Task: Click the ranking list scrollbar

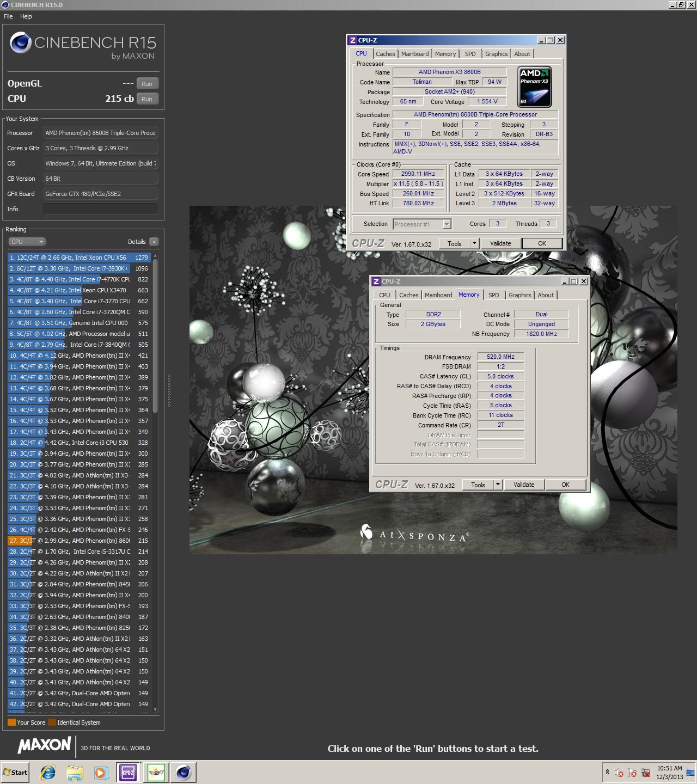Action: click(155, 338)
